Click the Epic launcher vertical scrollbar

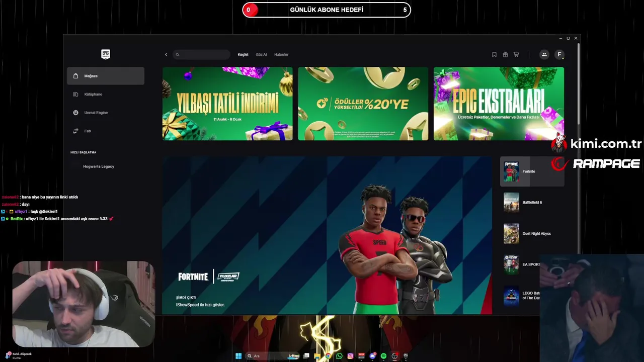pos(579,83)
